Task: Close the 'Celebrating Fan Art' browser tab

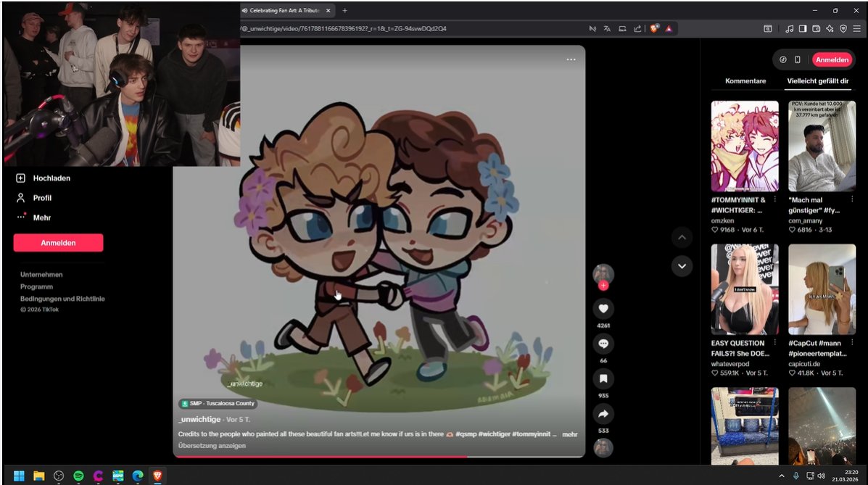Action: [x=328, y=11]
